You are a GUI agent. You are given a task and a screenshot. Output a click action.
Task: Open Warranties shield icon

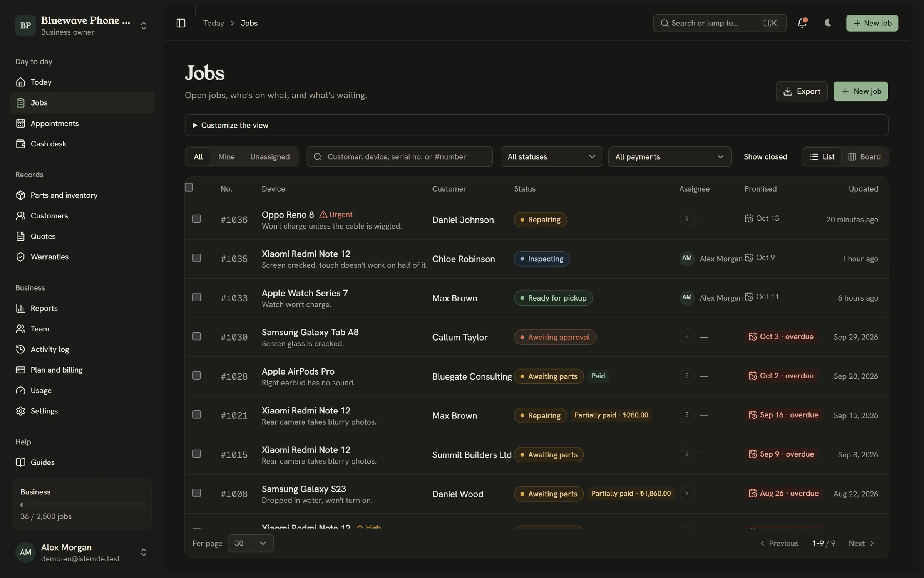pos(20,257)
